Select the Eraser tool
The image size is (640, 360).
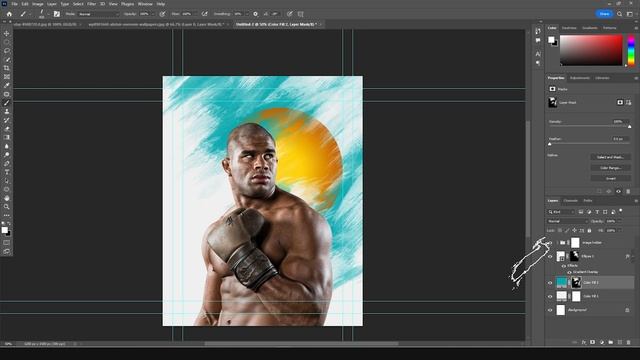point(7,129)
